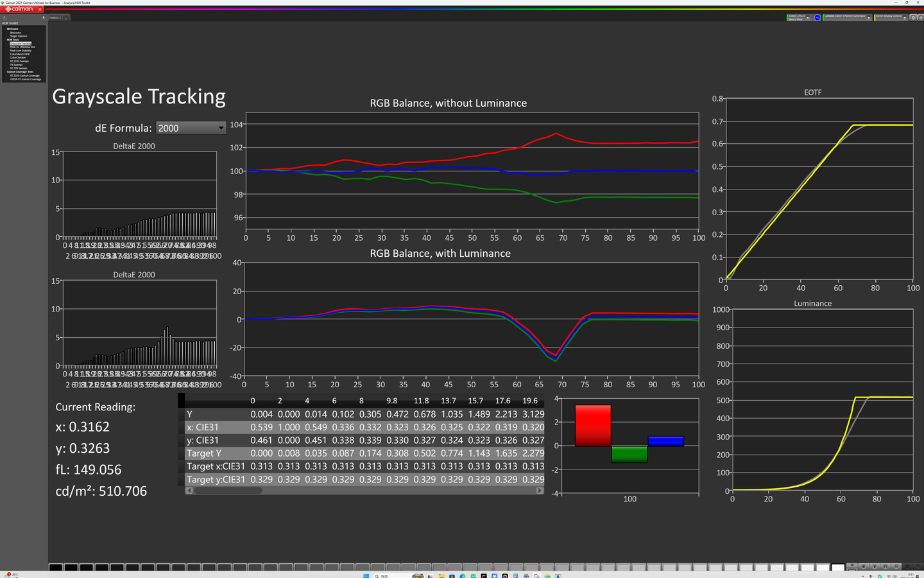Screen dimensions: 924x578
Task: Open P3 Sweeps test
Action: pos(16,65)
